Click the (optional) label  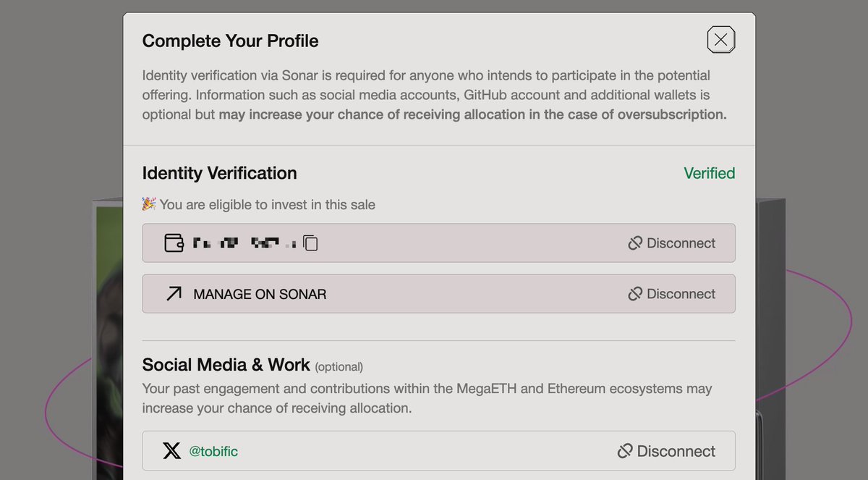[x=339, y=366]
